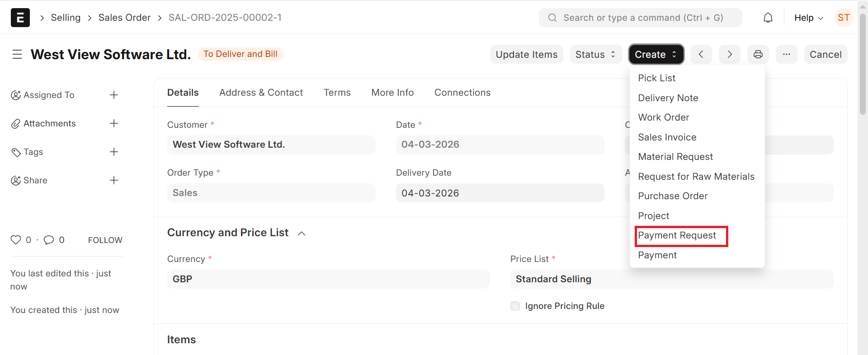Image resolution: width=868 pixels, height=355 pixels.
Task: Select Payment Request from Create menu
Action: (677, 235)
